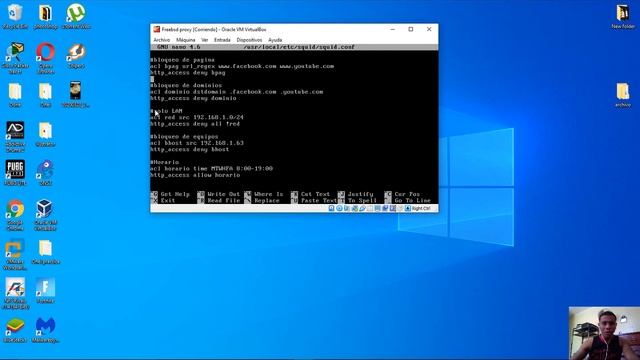Click the Cut Text shortcut in nano
The height and width of the screenshot is (360, 640).
[x=311, y=194]
